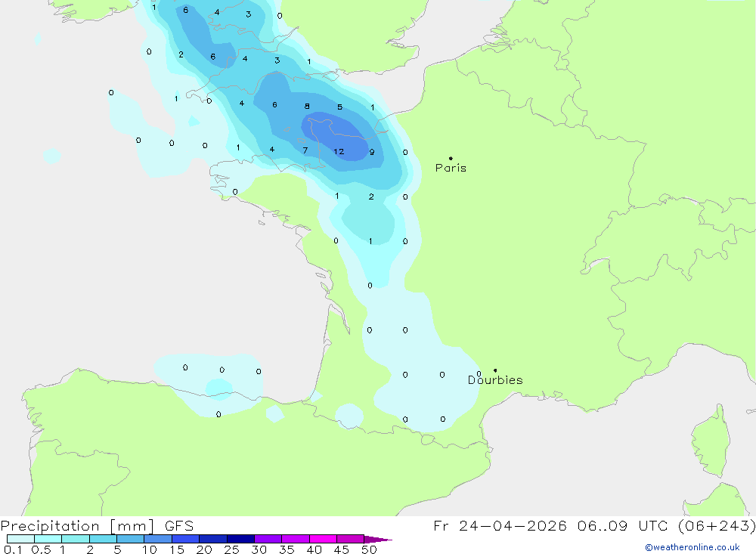The width and height of the screenshot is (756, 554).
Task: Click the black dot marker above Dourbies
Action: point(495,370)
